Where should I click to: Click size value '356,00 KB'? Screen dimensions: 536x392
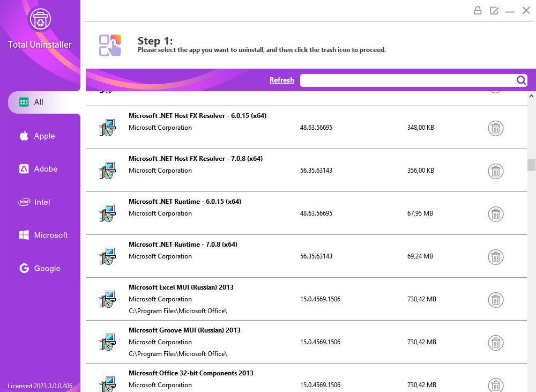tap(420, 171)
